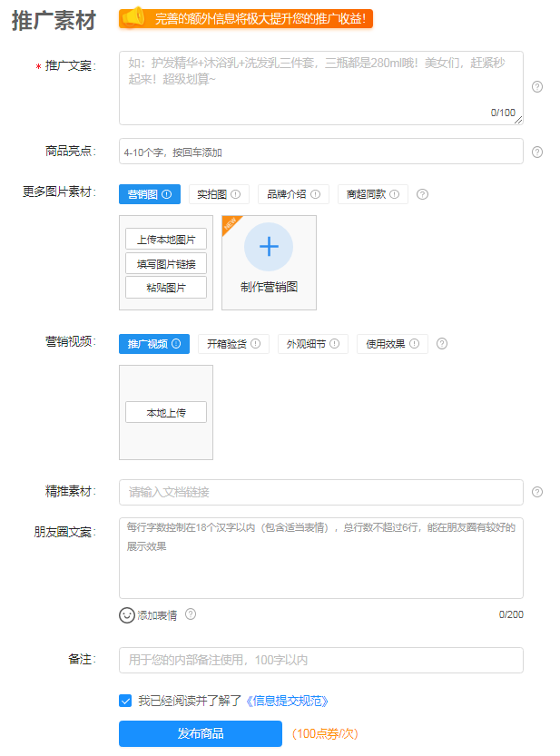
Task: Select the 外观细节 video tab
Action: [312, 344]
